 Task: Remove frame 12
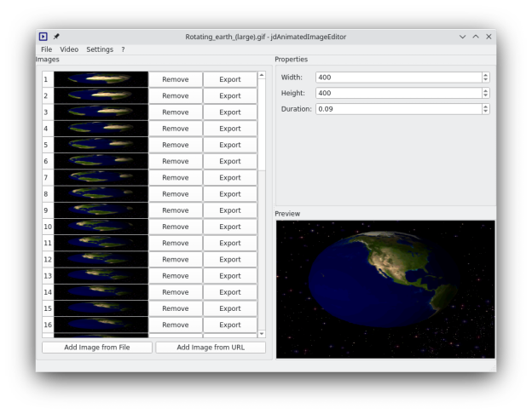point(176,259)
